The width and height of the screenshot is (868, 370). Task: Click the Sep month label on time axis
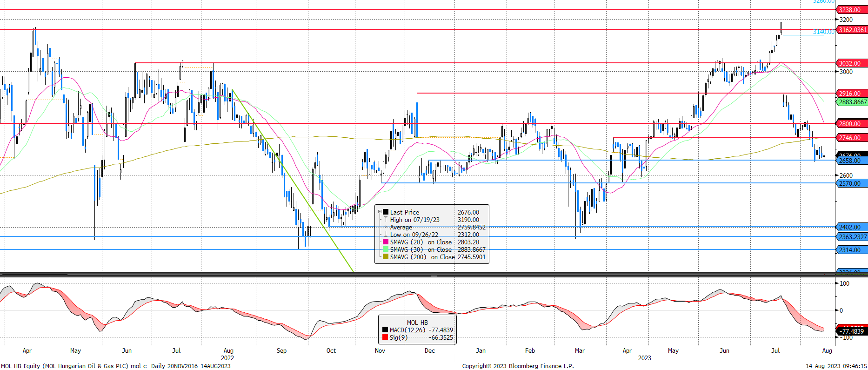click(281, 350)
